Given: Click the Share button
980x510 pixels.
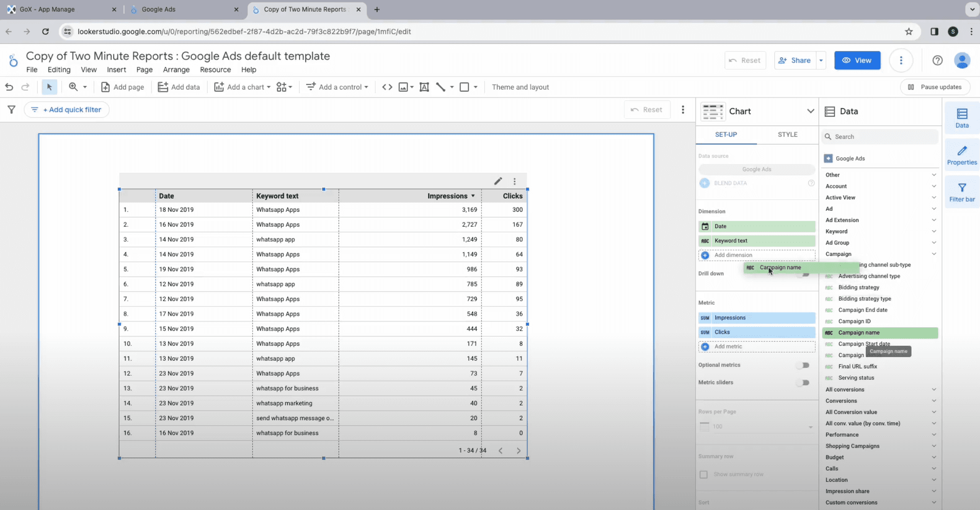Looking at the screenshot, I should (x=795, y=60).
